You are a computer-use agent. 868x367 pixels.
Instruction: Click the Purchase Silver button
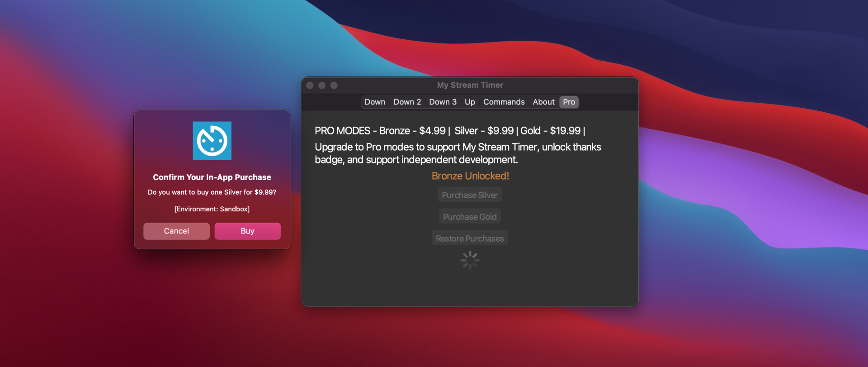(470, 195)
